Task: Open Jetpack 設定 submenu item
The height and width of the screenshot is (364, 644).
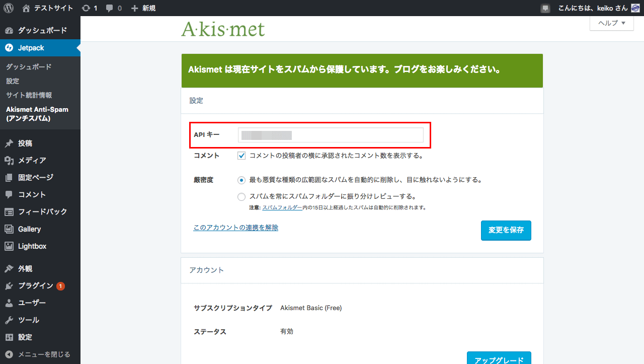Action: [13, 81]
